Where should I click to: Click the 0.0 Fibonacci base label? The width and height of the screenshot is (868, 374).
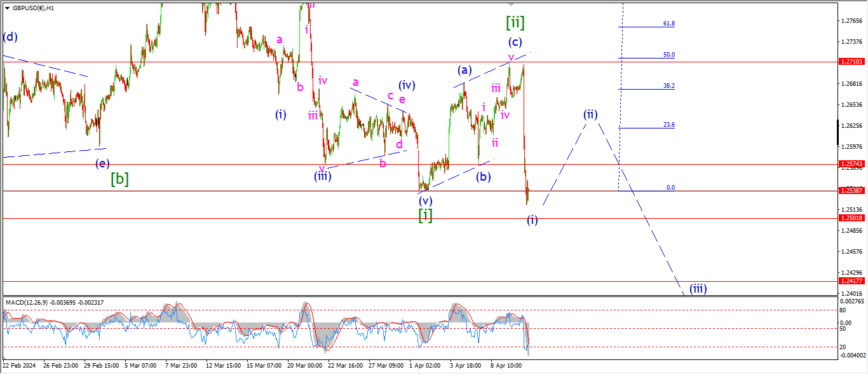(x=670, y=188)
